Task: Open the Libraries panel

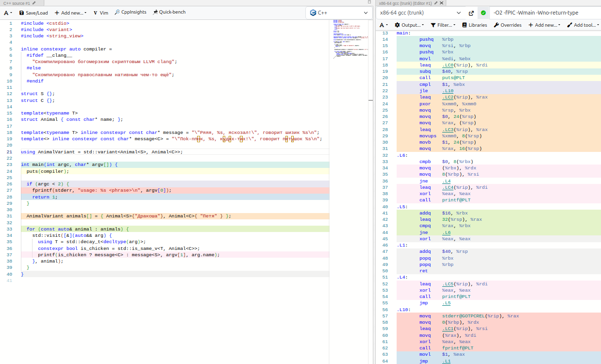Action: click(x=474, y=25)
